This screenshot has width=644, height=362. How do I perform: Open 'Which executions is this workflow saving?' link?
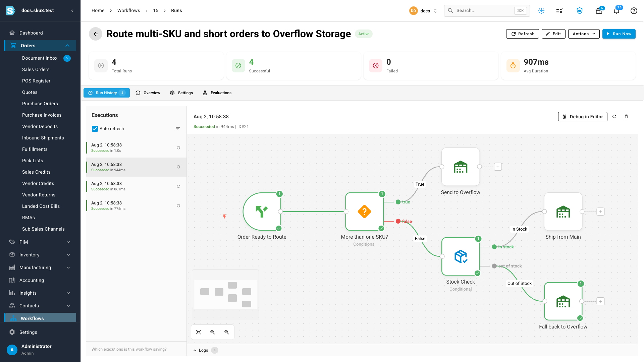click(129, 349)
